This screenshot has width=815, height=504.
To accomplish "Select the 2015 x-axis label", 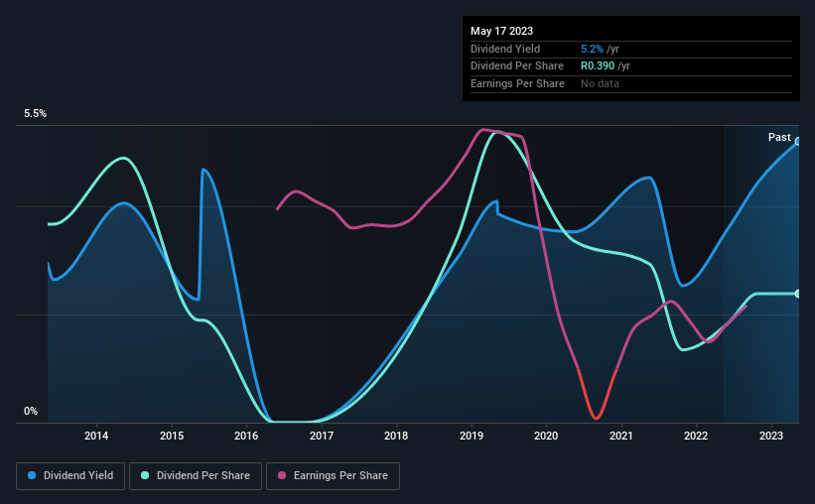I will pos(172,436).
